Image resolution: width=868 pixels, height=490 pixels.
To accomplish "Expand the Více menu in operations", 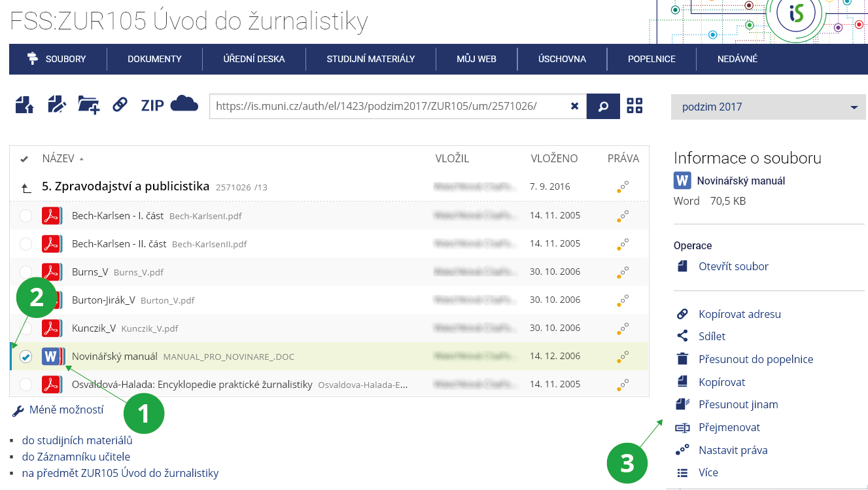I will tap(708, 472).
